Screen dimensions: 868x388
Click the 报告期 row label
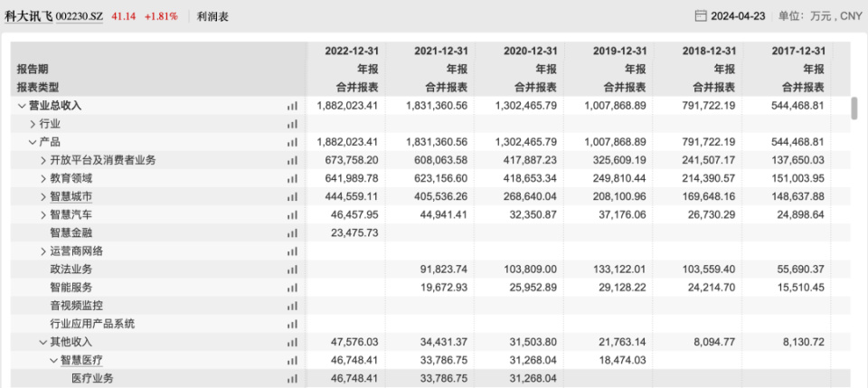33,69
